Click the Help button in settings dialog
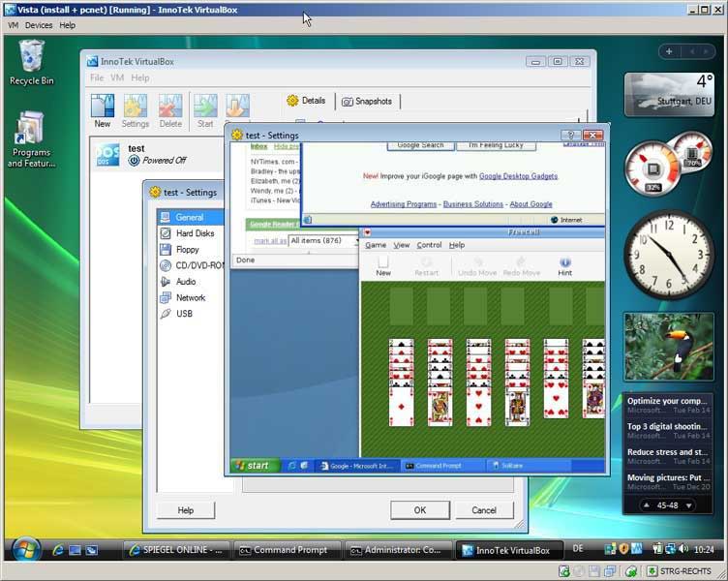The image size is (728, 581). tap(186, 510)
